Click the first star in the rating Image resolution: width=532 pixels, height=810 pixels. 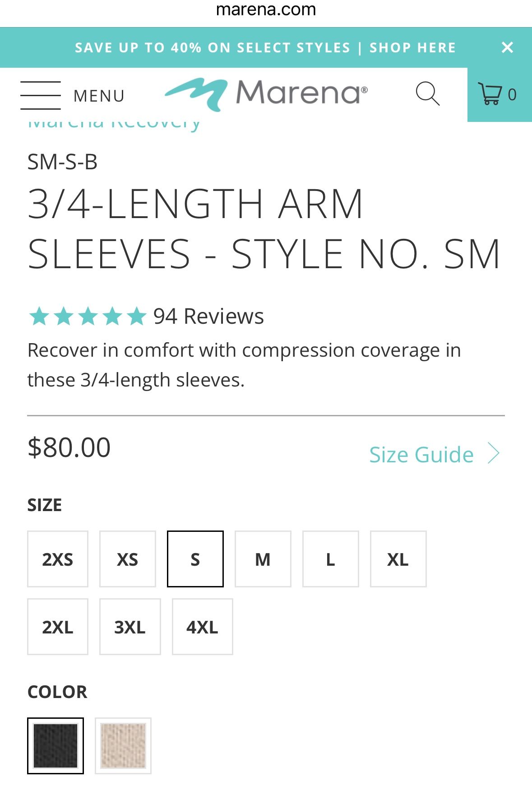[40, 316]
